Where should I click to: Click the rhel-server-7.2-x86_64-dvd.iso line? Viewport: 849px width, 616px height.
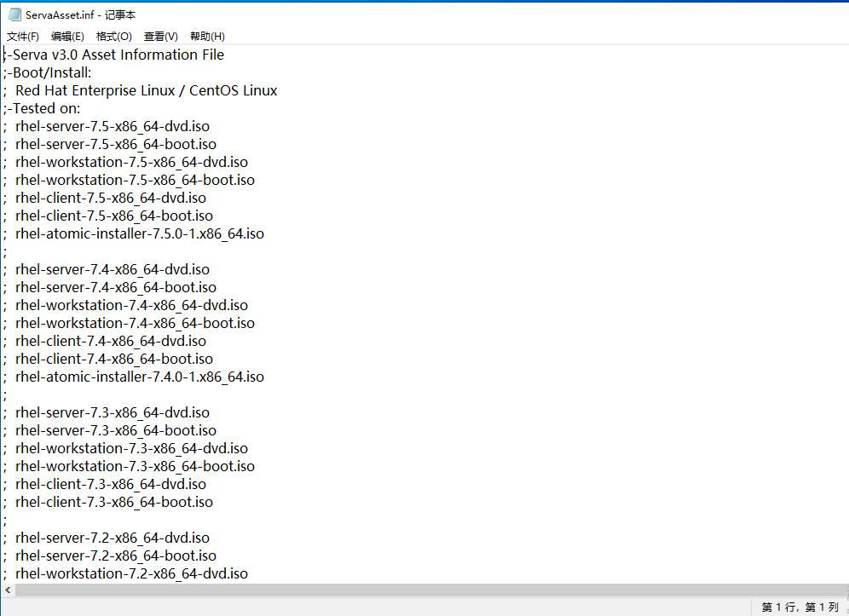pos(112,538)
